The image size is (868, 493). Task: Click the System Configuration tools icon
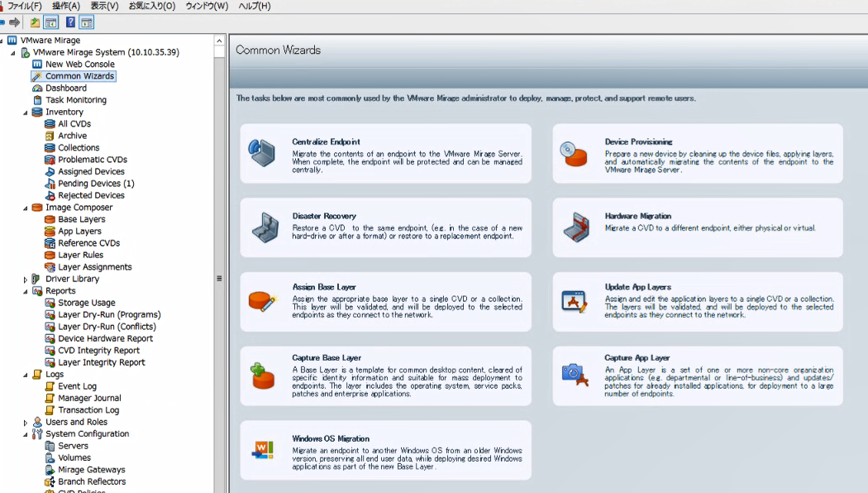click(37, 433)
